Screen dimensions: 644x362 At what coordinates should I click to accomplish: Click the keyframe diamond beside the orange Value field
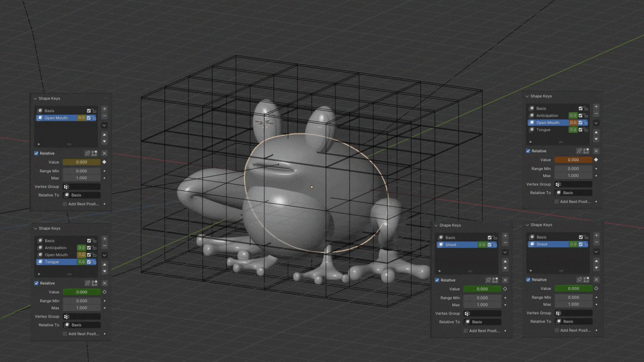(x=596, y=160)
